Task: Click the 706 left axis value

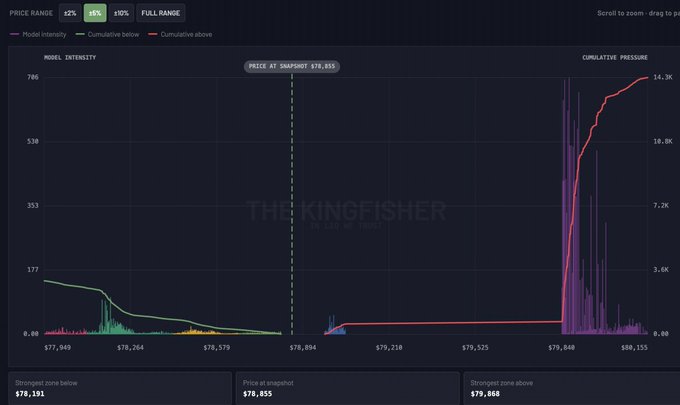Action: (x=33, y=77)
